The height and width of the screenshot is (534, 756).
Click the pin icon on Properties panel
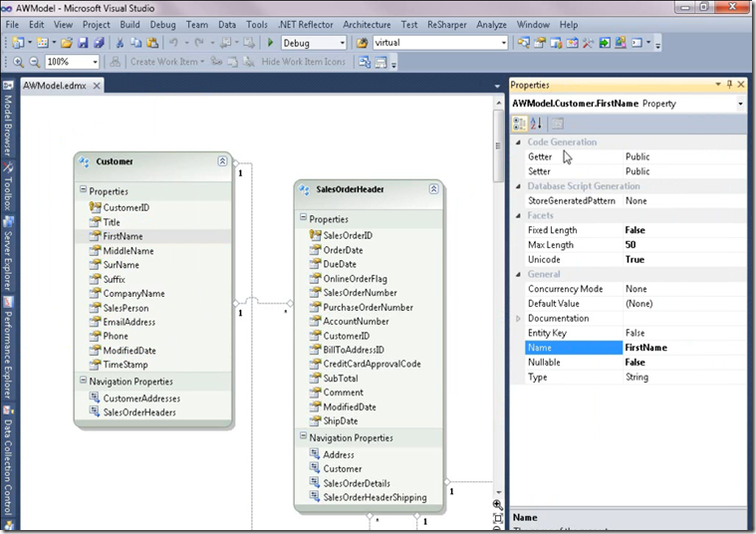tap(729, 85)
